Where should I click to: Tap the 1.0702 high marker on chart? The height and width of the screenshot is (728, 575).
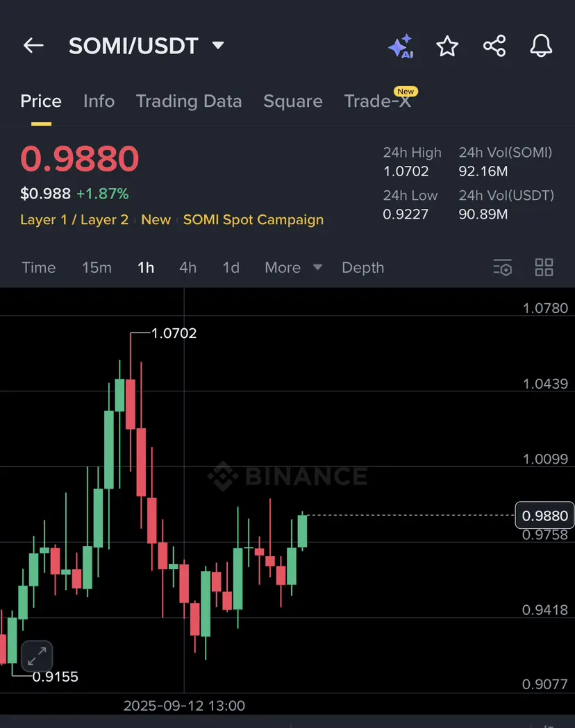[174, 333]
